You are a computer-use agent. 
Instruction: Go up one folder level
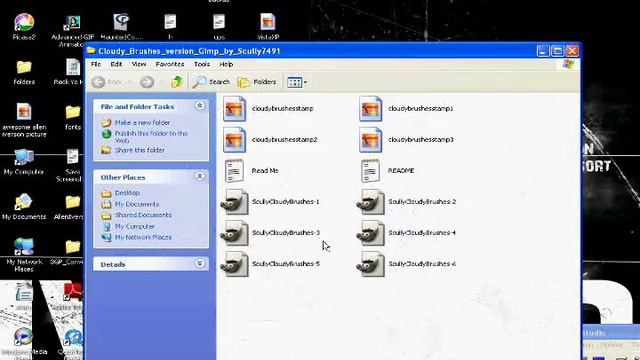coord(177,82)
